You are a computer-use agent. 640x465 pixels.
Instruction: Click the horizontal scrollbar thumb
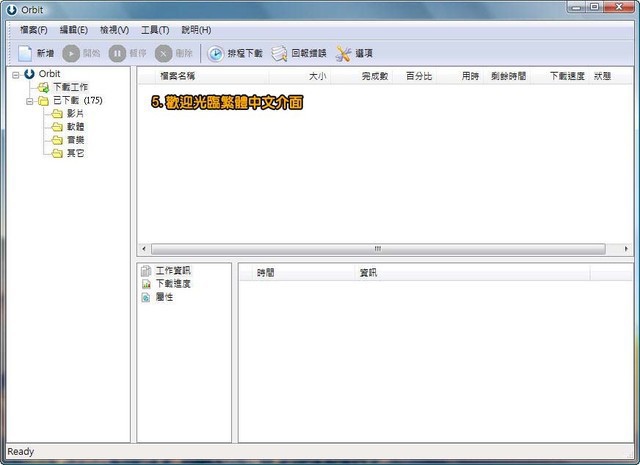click(x=378, y=249)
